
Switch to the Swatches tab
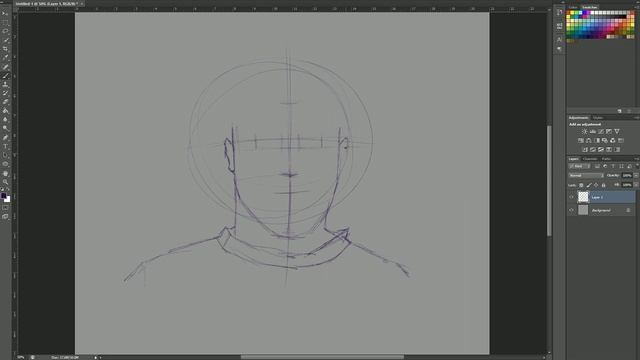[589, 7]
